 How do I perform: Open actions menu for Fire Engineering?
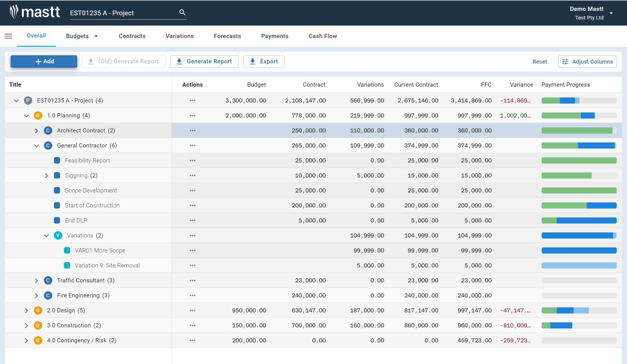[x=193, y=295]
